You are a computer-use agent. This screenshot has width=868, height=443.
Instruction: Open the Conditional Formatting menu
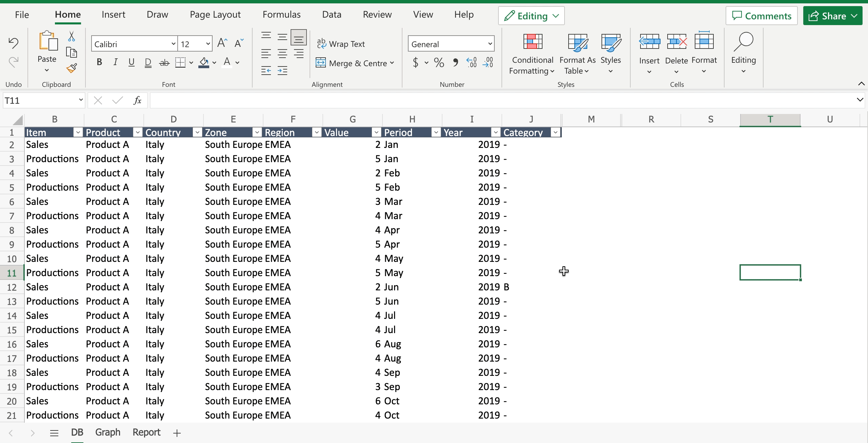[532, 54]
